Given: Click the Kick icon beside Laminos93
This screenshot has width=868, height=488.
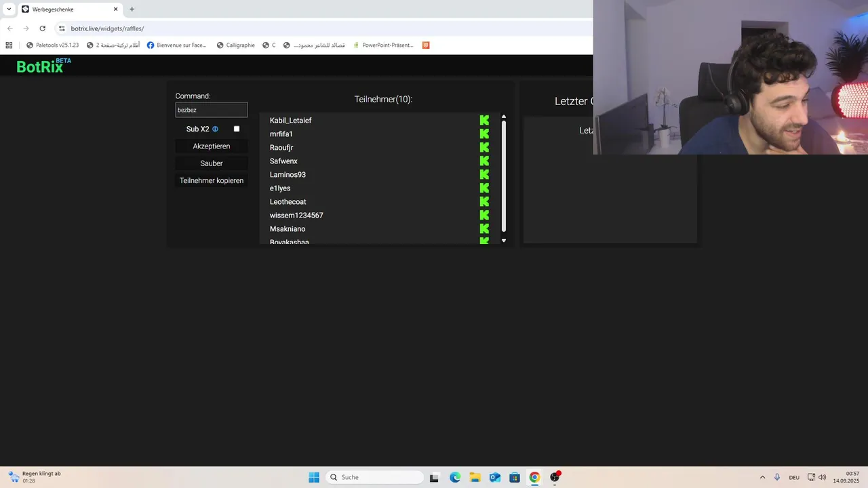Looking at the screenshot, I should click(484, 174).
